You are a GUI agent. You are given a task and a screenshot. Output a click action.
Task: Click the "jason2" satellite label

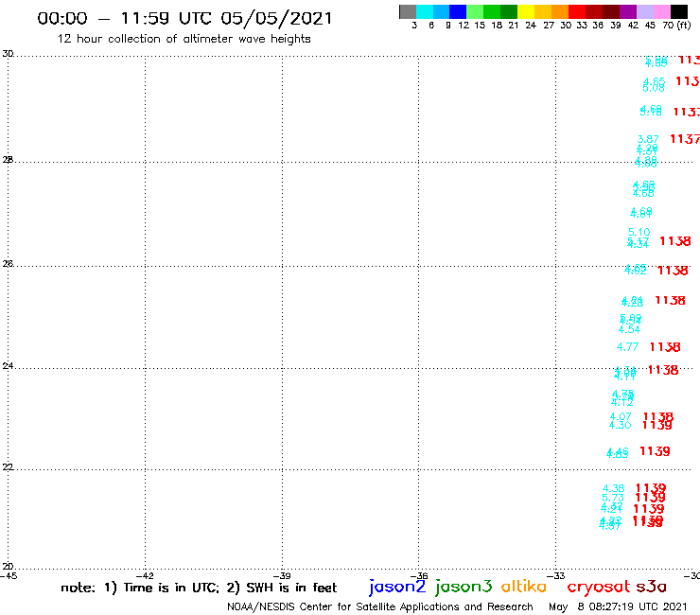point(397,587)
